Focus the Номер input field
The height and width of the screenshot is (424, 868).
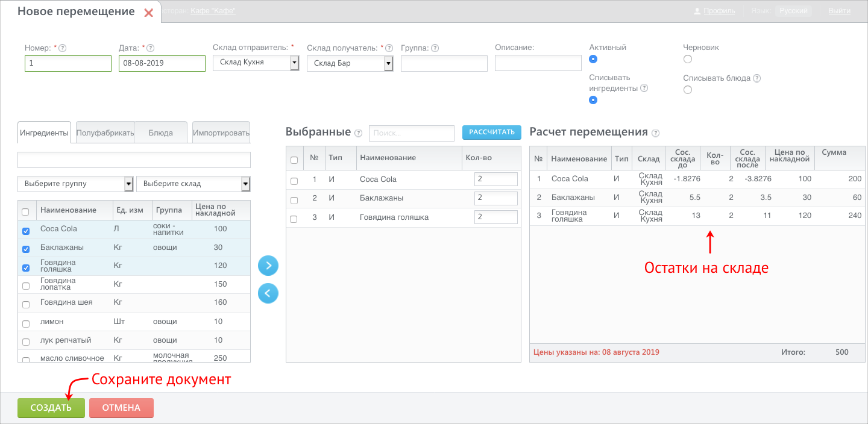(x=68, y=63)
